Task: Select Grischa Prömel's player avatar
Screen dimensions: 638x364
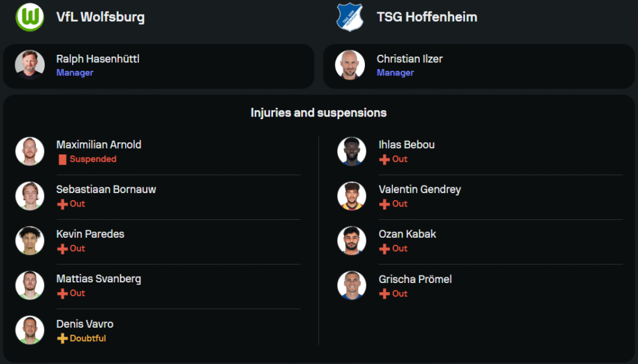Action: [352, 286]
